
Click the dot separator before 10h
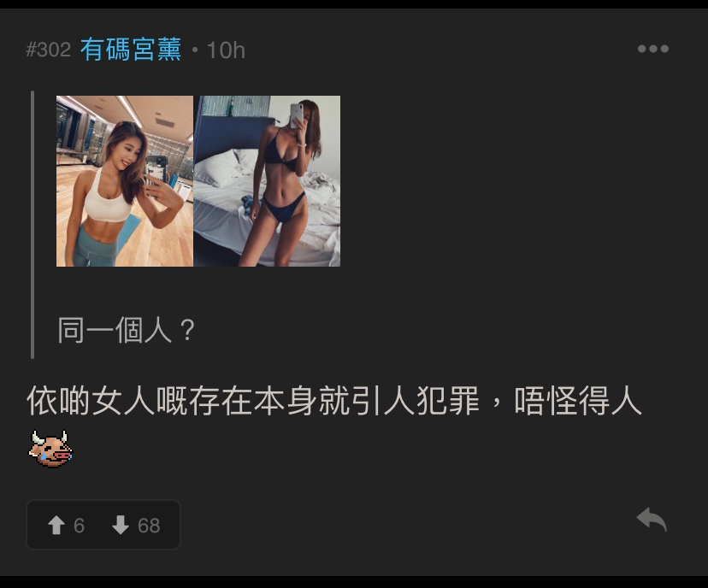pos(195,50)
